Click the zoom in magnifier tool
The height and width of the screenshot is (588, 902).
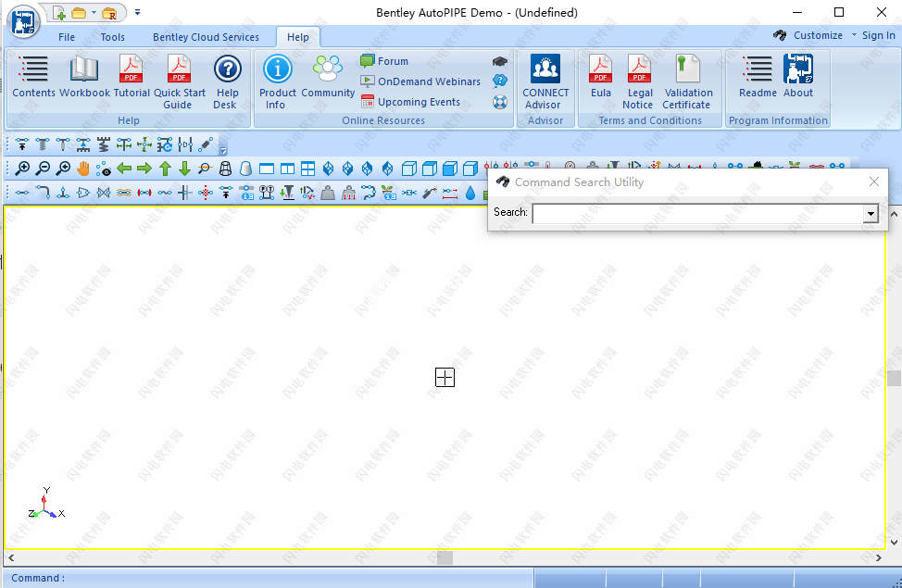click(22, 169)
